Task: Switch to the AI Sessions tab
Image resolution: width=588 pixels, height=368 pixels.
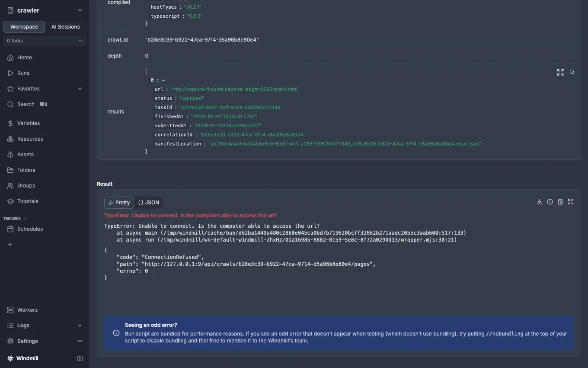Action: (66, 26)
